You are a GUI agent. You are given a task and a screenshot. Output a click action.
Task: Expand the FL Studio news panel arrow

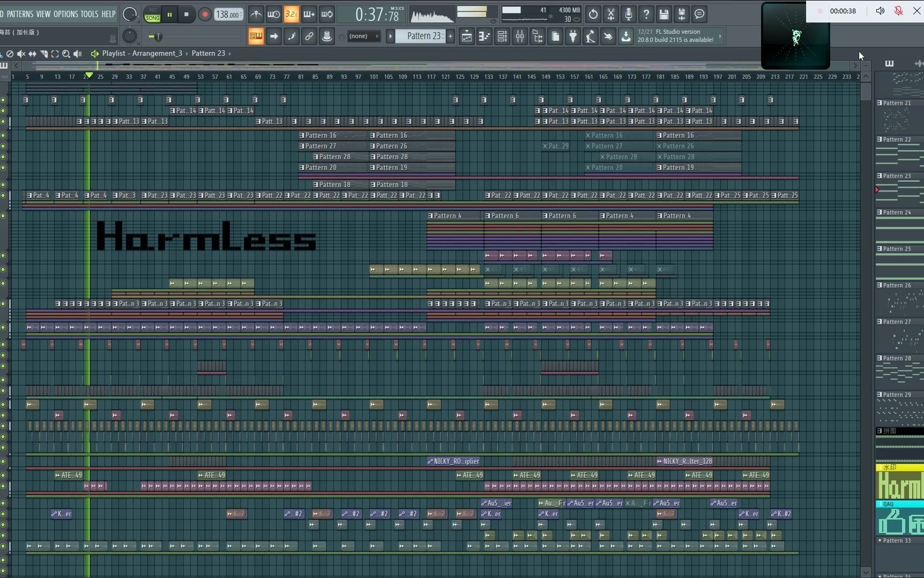click(720, 36)
